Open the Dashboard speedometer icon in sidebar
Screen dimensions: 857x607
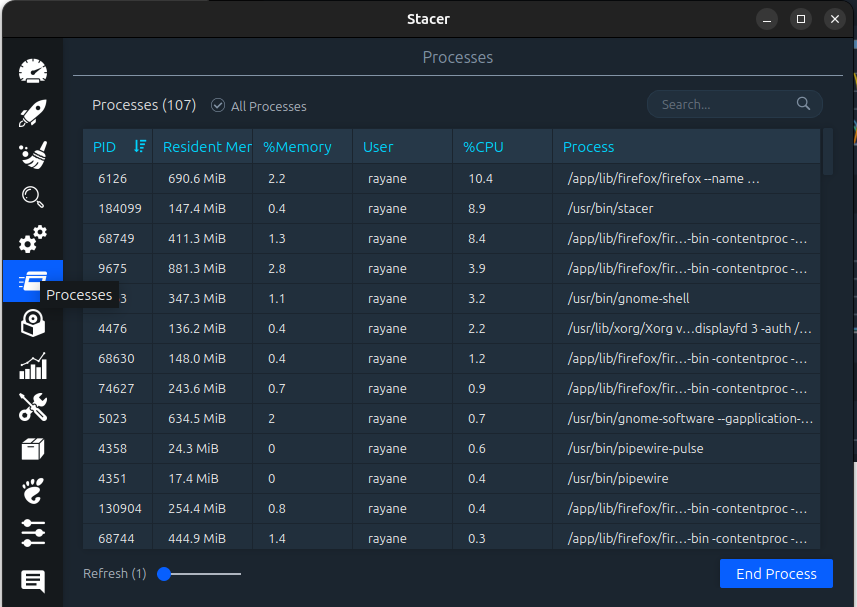[x=33, y=71]
